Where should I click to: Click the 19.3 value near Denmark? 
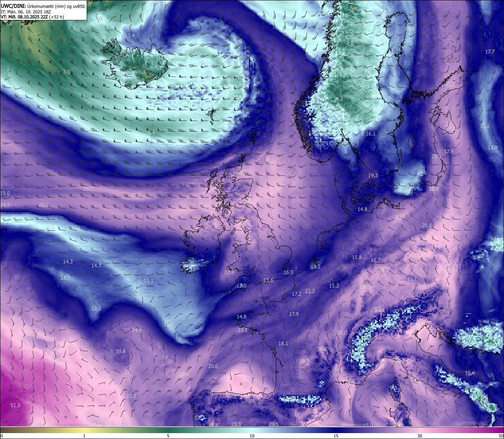[x=373, y=176]
